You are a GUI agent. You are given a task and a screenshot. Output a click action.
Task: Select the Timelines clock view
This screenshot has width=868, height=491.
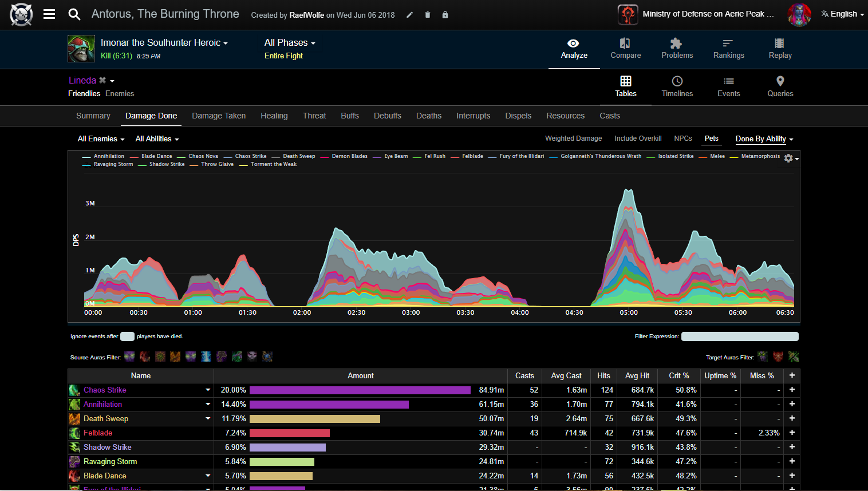coord(677,87)
